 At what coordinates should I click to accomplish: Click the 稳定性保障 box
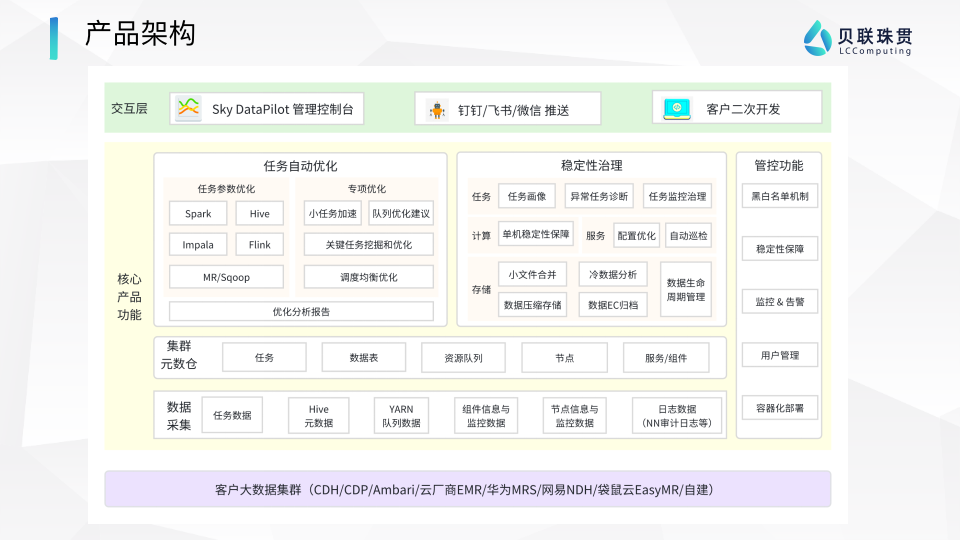tap(780, 249)
